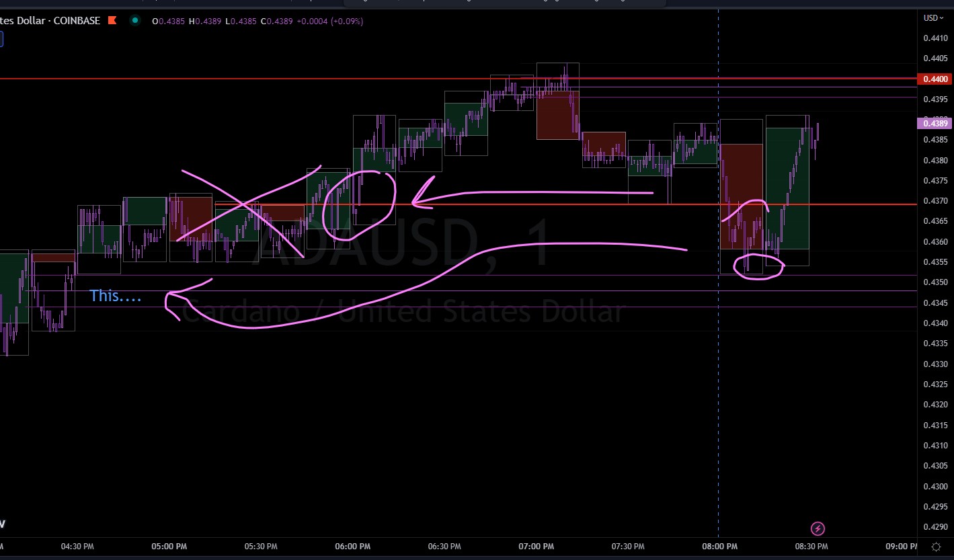The height and width of the screenshot is (560, 954).
Task: Click the 0.4365 price scale label
Action: [x=935, y=221]
